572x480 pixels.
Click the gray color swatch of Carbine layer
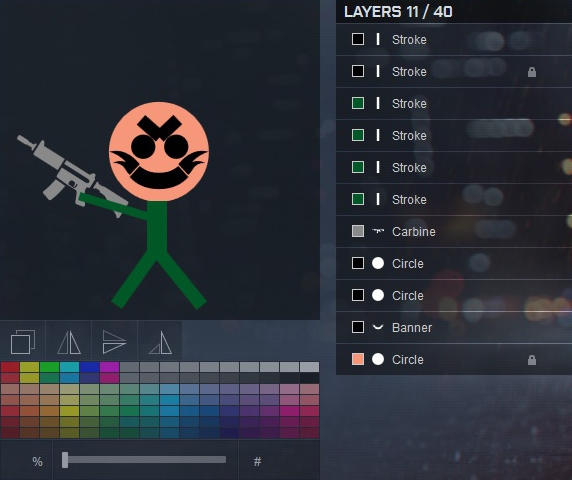(358, 231)
